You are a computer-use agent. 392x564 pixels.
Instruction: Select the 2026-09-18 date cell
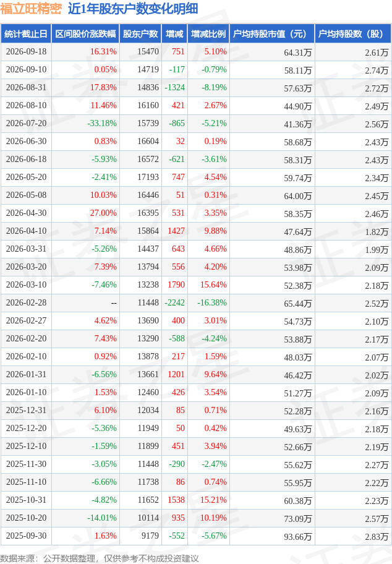point(26,52)
